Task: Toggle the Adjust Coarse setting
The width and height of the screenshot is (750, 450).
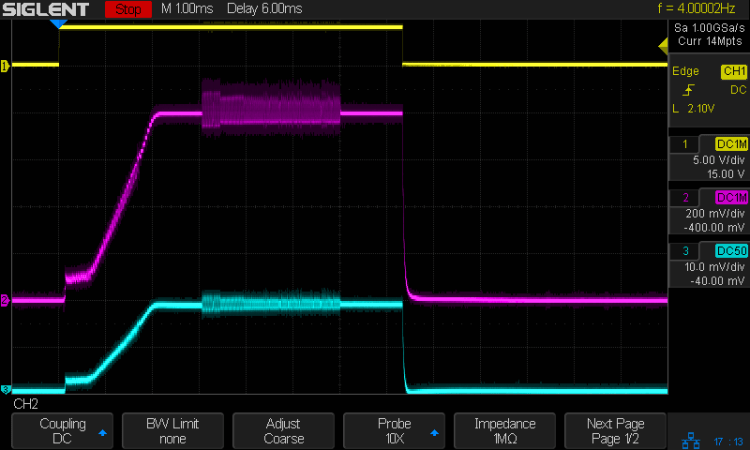Action: click(x=283, y=431)
